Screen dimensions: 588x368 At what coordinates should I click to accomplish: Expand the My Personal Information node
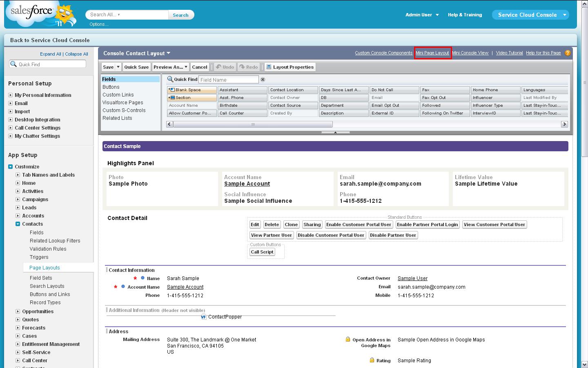click(11, 95)
